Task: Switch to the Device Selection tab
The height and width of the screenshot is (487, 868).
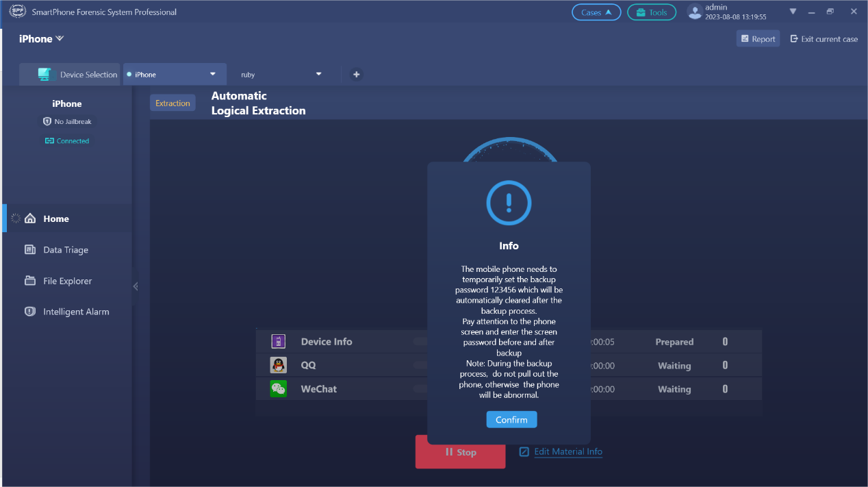Action: [70, 75]
